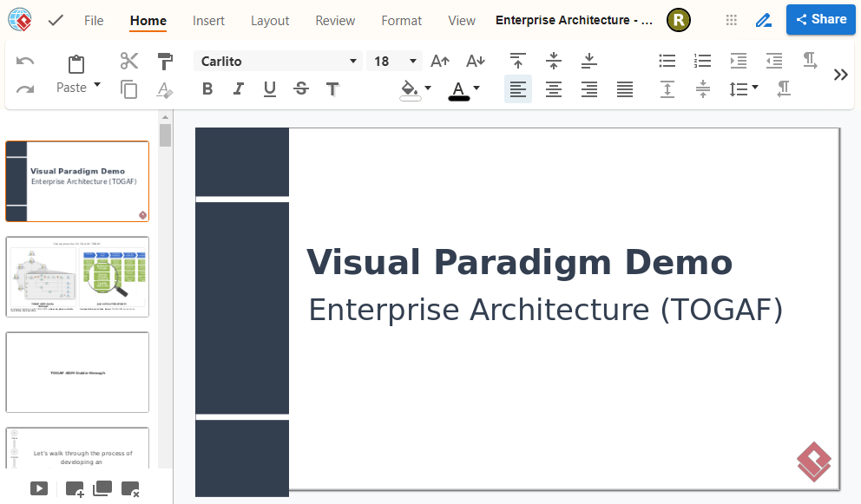
Task: Open the File menu
Action: point(94,21)
